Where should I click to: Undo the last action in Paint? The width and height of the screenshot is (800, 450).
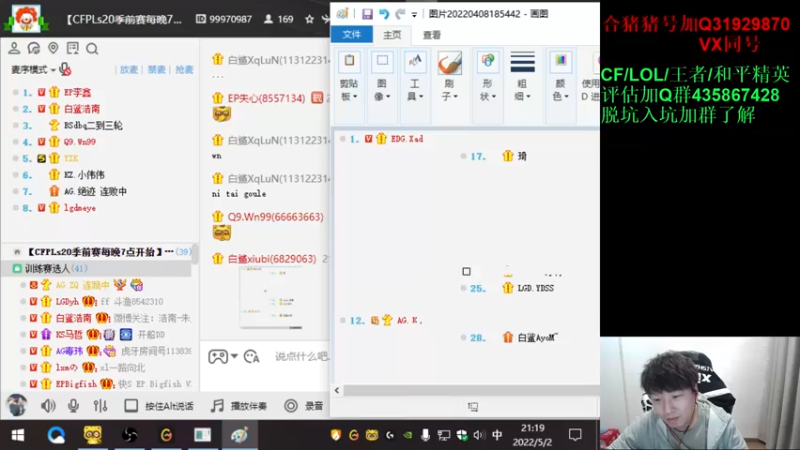(384, 14)
